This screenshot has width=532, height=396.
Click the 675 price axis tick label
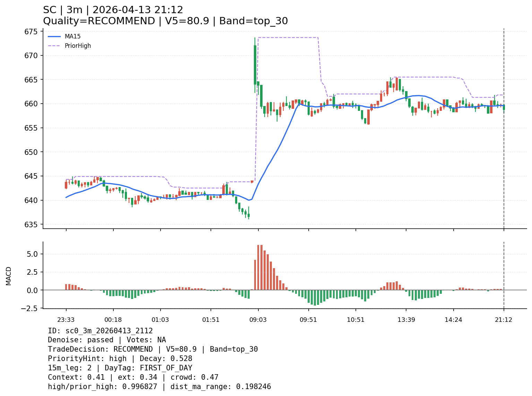pos(31,32)
